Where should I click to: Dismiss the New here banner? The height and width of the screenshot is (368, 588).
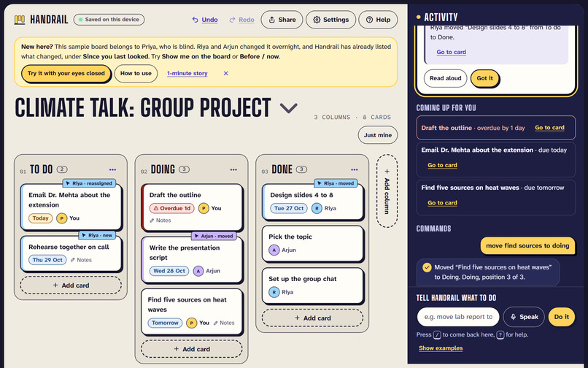225,73
